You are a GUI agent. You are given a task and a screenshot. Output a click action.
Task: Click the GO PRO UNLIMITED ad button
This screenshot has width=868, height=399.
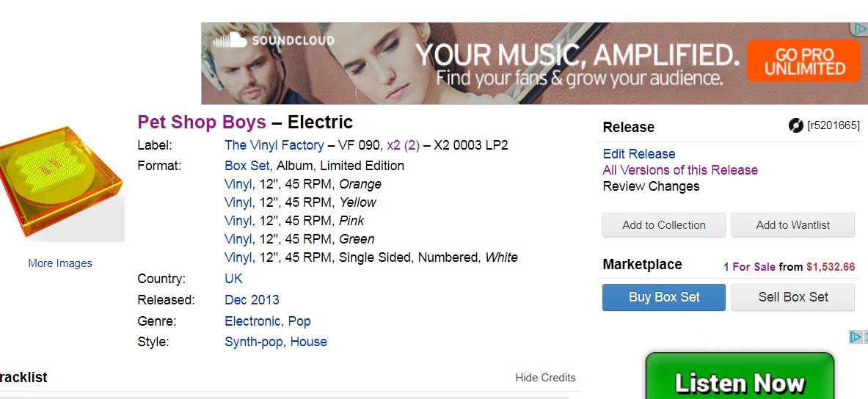(x=804, y=62)
